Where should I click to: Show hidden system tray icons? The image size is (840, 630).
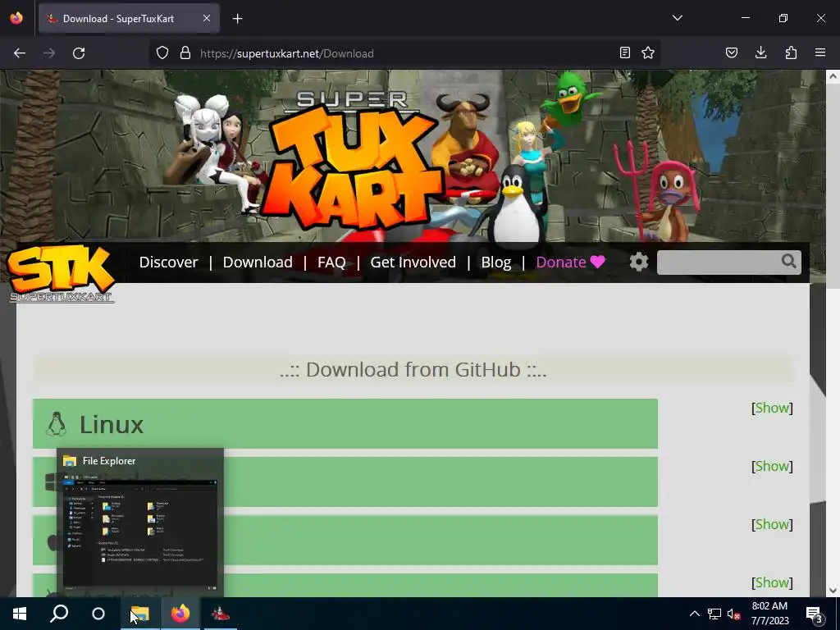(x=694, y=614)
